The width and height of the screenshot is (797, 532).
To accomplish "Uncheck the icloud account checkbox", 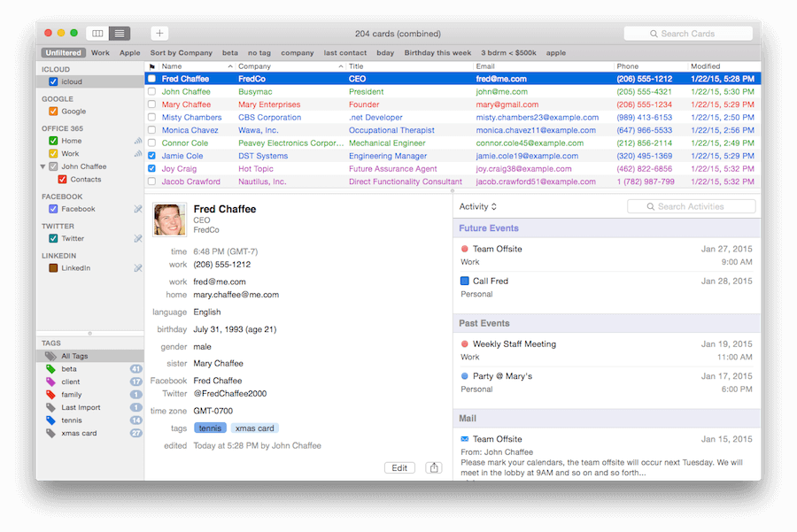I will tap(54, 81).
